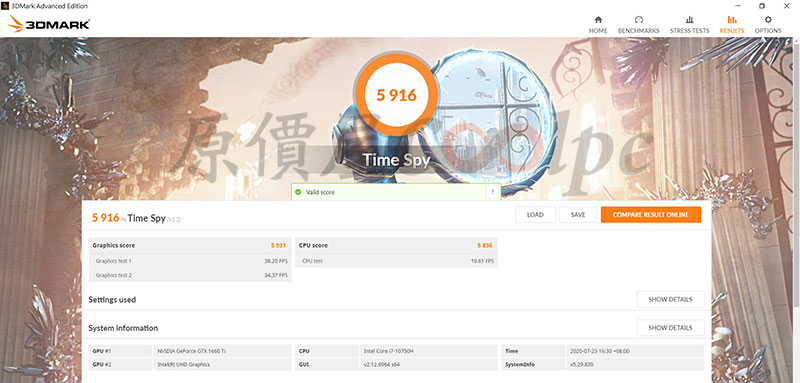This screenshot has width=800, height=383.
Task: Click the GPU #1 GeForce GTX 1660 Ti entry
Action: pos(190,351)
